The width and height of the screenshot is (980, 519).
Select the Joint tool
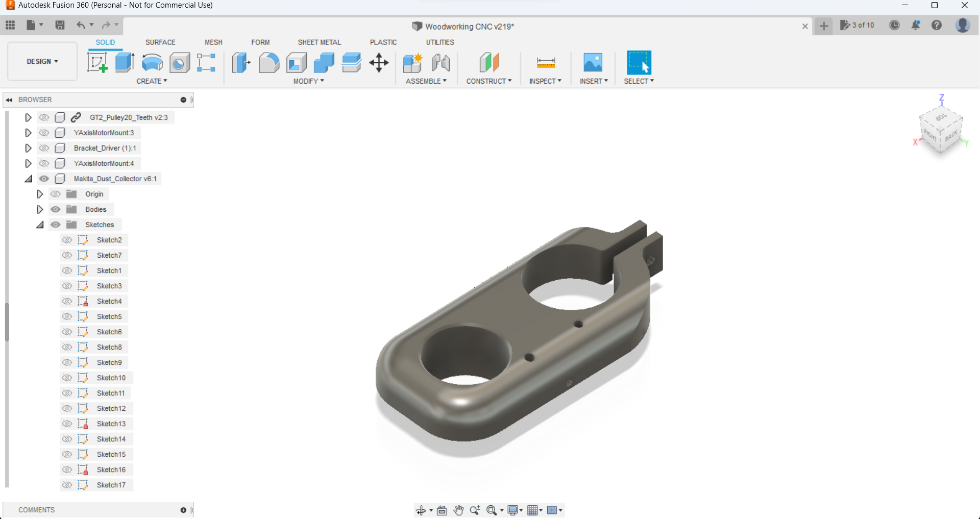440,63
